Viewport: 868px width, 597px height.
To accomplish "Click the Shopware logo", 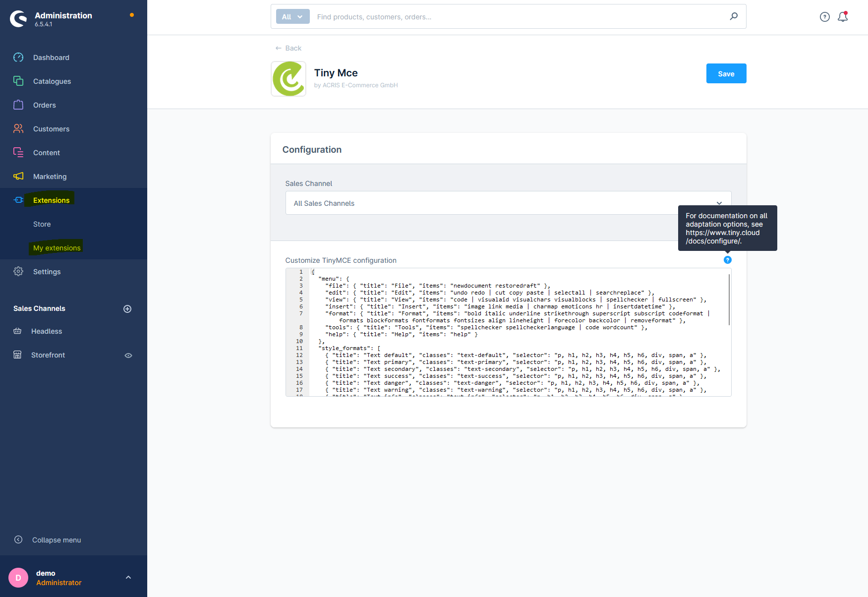I will pyautogui.click(x=18, y=19).
